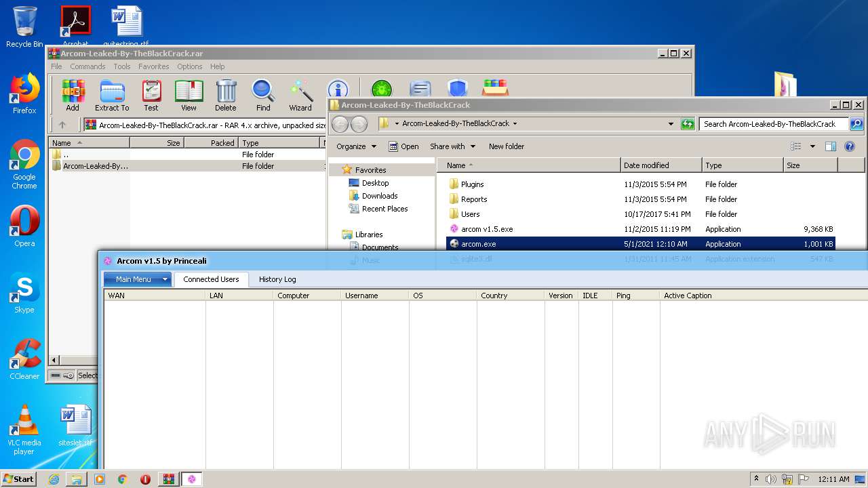
Task: Click the SFX colorful box icon in WinRAR
Action: 495,89
